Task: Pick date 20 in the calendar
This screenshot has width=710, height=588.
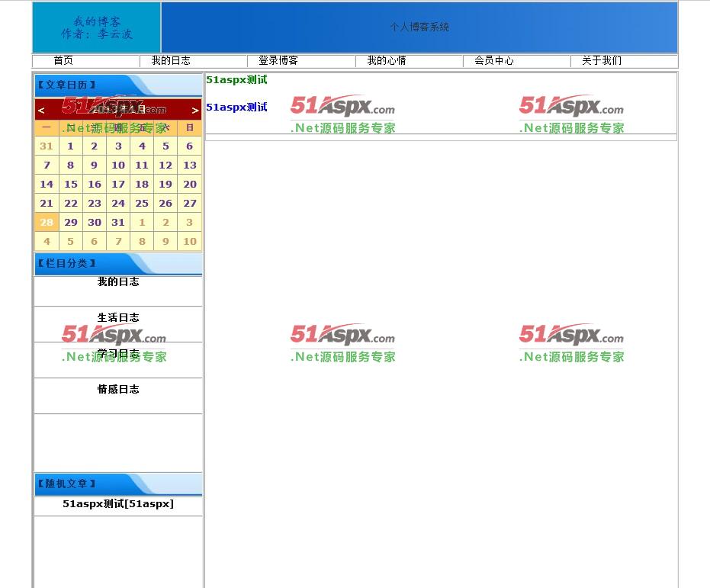Action: [x=190, y=185]
